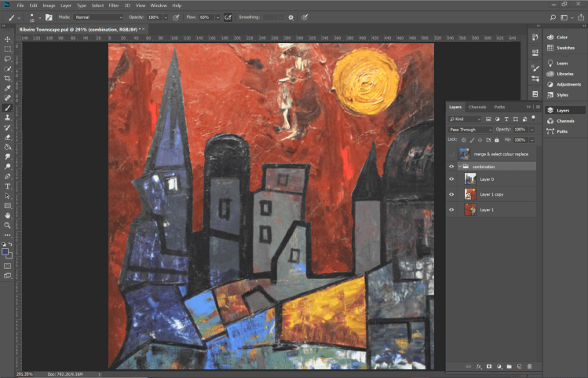Open the Flow slider dropdown
The width and height of the screenshot is (588, 378).
click(x=217, y=17)
